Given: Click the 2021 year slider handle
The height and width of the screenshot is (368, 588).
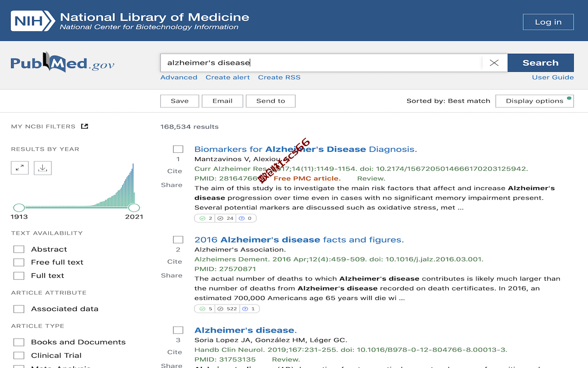Looking at the screenshot, I should pyautogui.click(x=134, y=207).
